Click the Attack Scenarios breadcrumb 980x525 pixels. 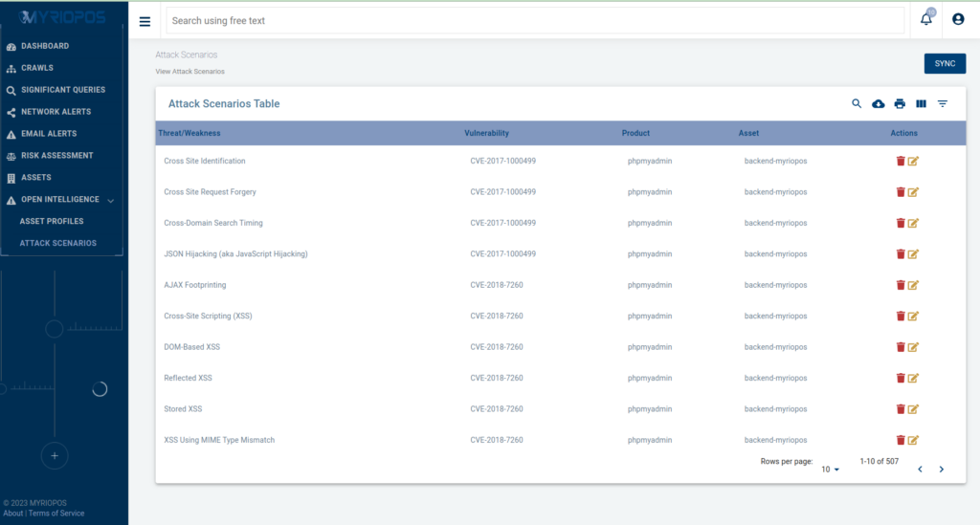point(187,55)
